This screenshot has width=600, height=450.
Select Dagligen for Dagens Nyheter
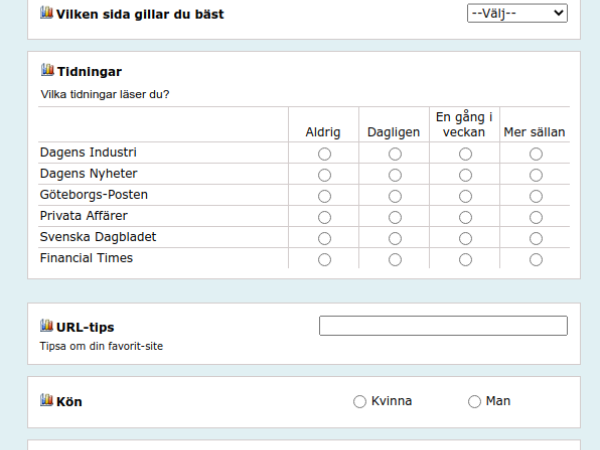[x=395, y=175]
